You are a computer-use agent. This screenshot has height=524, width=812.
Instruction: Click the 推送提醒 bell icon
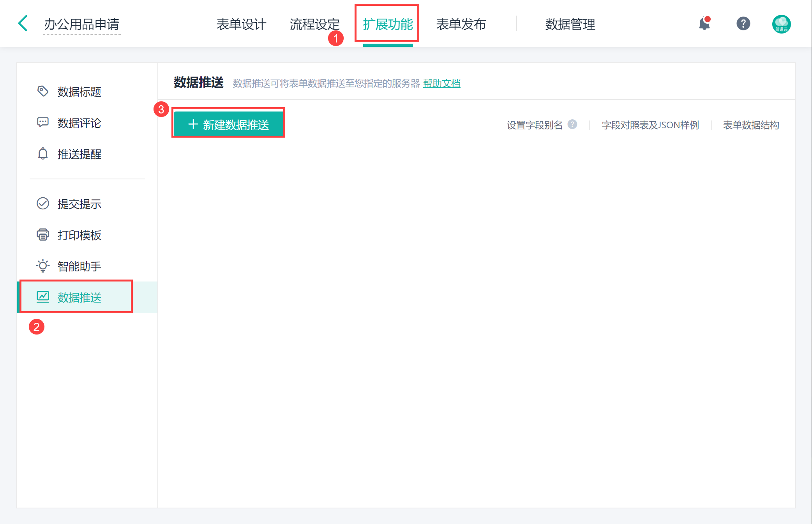pos(42,154)
